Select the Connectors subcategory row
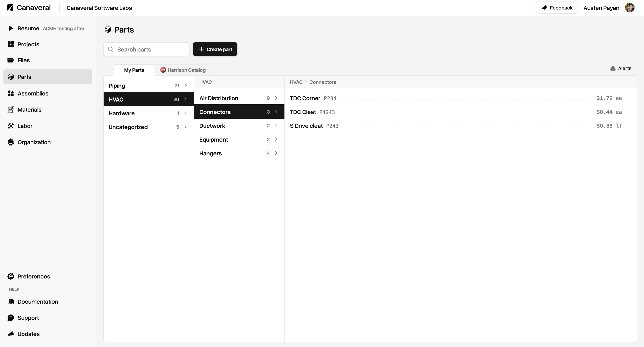 (239, 112)
